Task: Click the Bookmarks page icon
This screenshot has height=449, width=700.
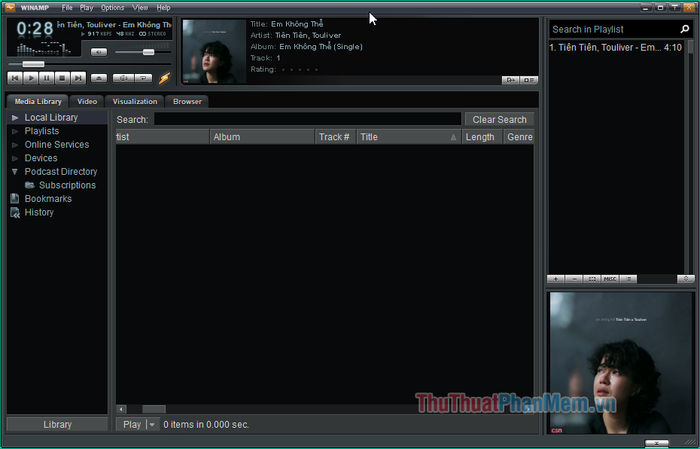Action: pyautogui.click(x=15, y=199)
